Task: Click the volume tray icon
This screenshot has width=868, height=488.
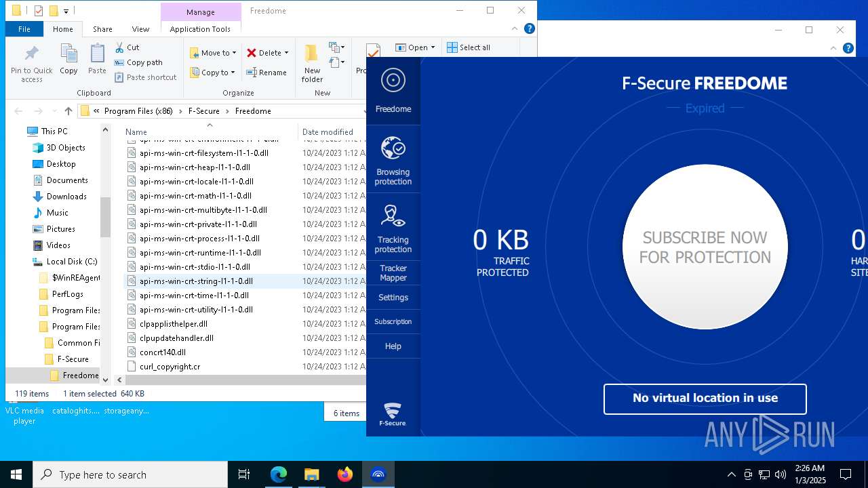Action: [x=781, y=474]
